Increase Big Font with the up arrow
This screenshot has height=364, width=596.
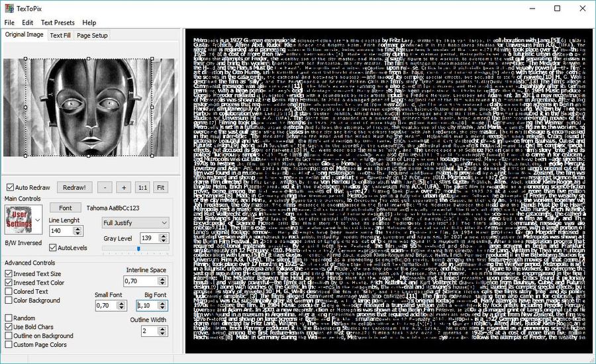[162, 303]
